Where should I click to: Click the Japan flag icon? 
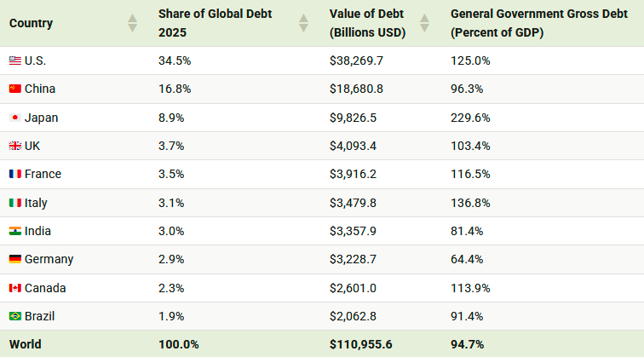(x=14, y=118)
